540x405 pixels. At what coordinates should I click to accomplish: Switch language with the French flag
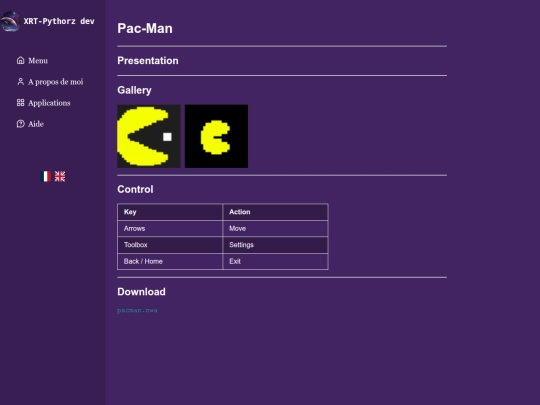(46, 176)
